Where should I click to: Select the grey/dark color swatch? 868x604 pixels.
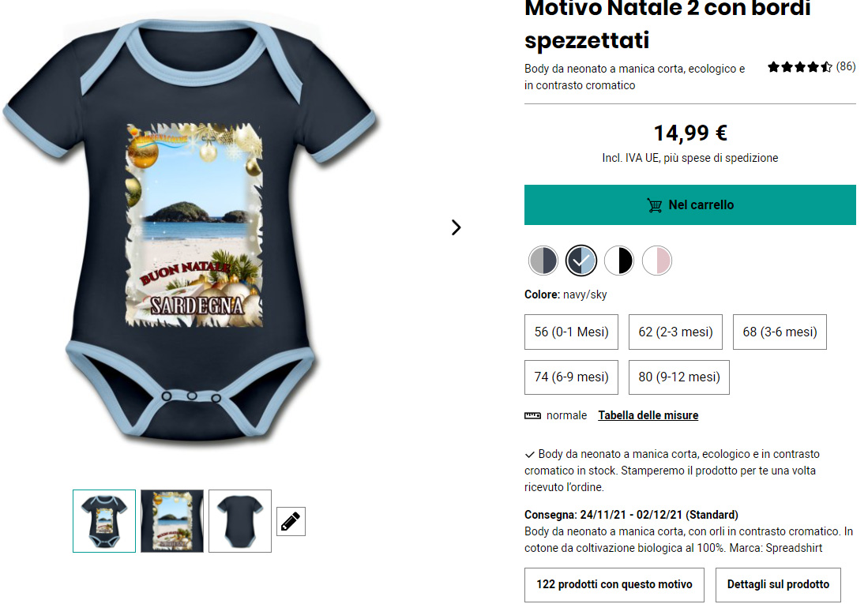(x=543, y=261)
